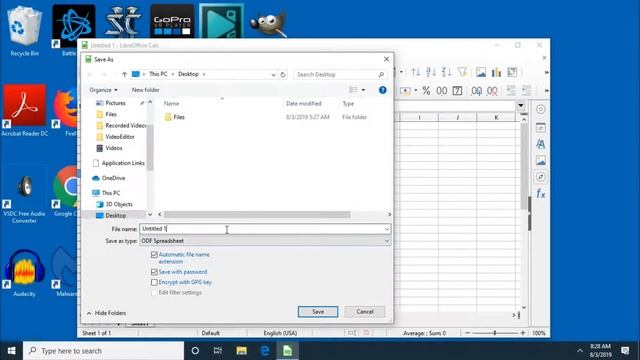
Task: Open Properties panel in Calc sidebar
Action: point(540,128)
